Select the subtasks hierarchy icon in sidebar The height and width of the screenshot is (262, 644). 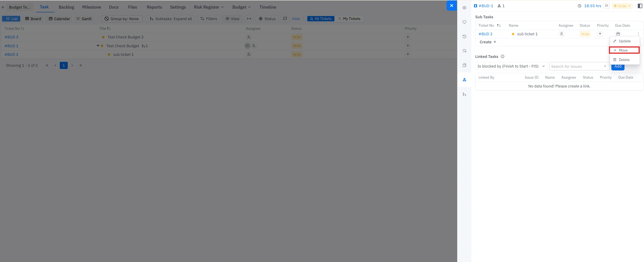pyautogui.click(x=464, y=80)
